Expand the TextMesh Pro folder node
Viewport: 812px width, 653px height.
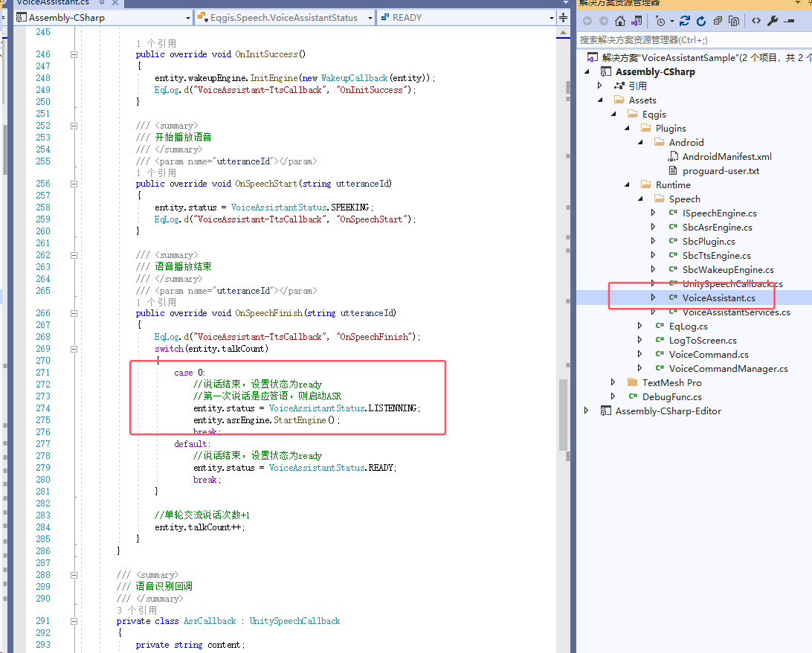point(611,382)
